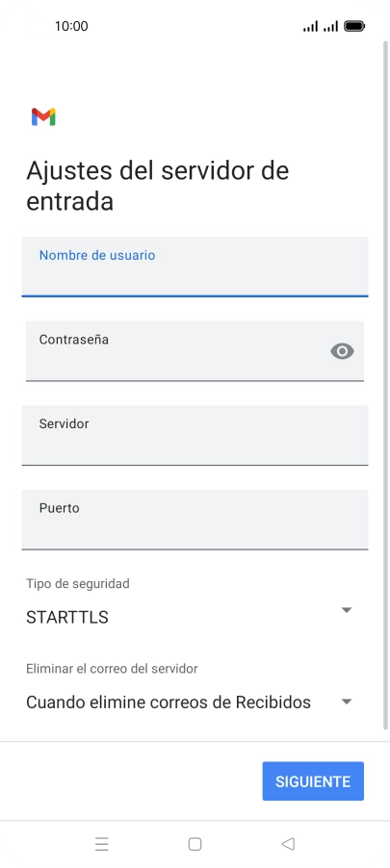Click the Gmail logo icon

pyautogui.click(x=43, y=116)
